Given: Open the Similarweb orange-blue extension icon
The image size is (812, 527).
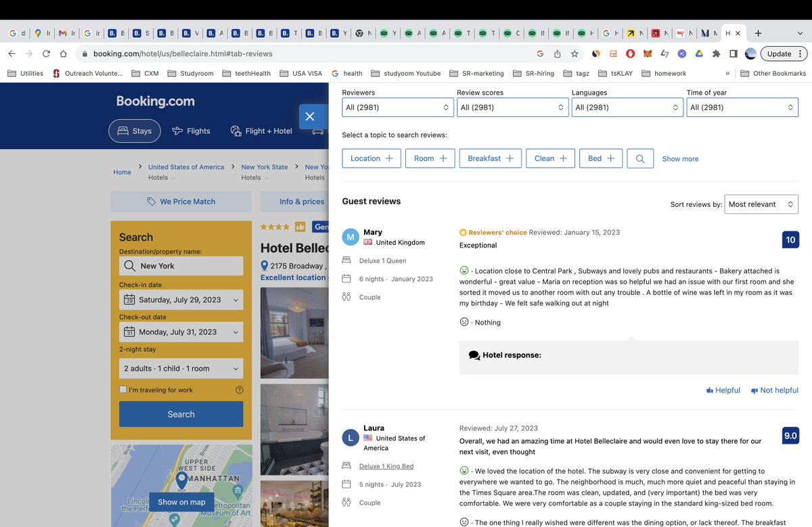Looking at the screenshot, I should point(596,53).
